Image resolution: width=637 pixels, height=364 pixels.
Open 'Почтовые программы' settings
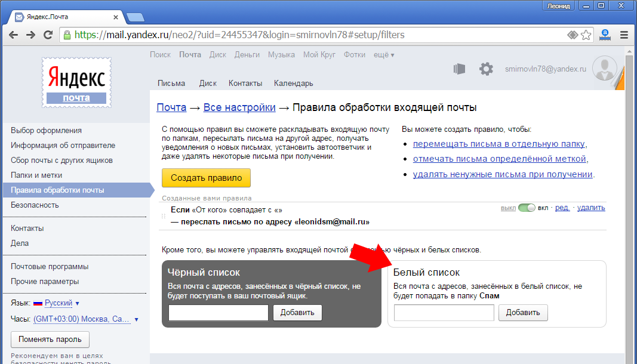click(50, 267)
